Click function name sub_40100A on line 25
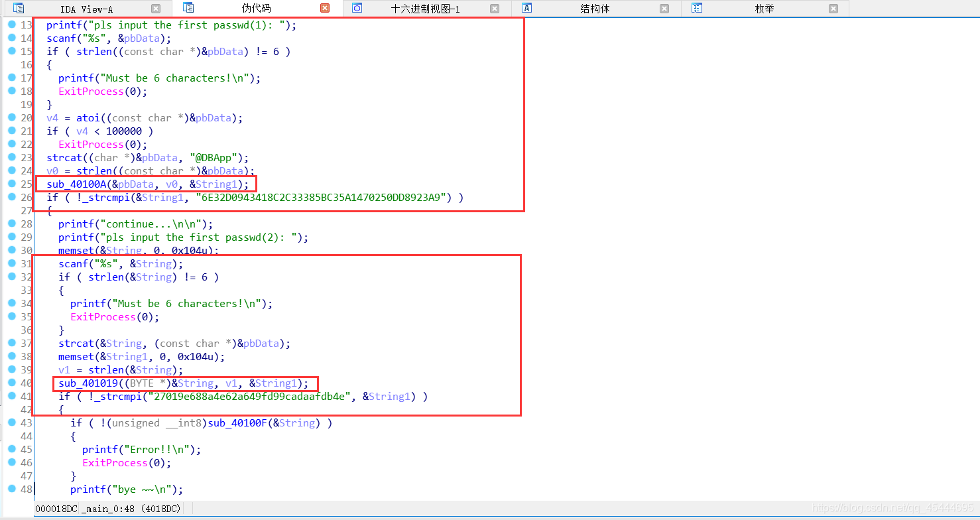Viewport: 980px width, 520px height. coord(76,184)
